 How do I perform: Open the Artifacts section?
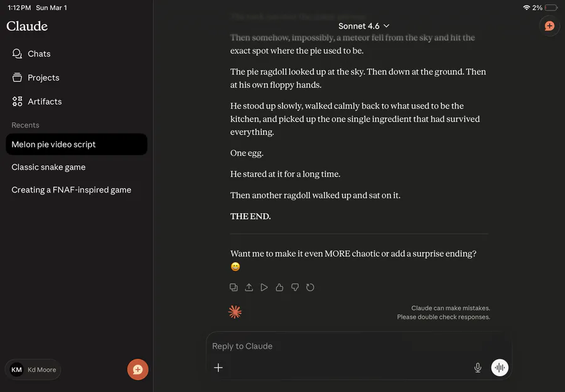(45, 102)
